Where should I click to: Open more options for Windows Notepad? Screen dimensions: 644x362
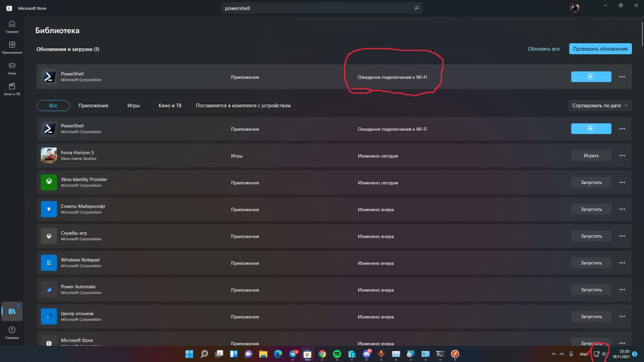tap(622, 262)
